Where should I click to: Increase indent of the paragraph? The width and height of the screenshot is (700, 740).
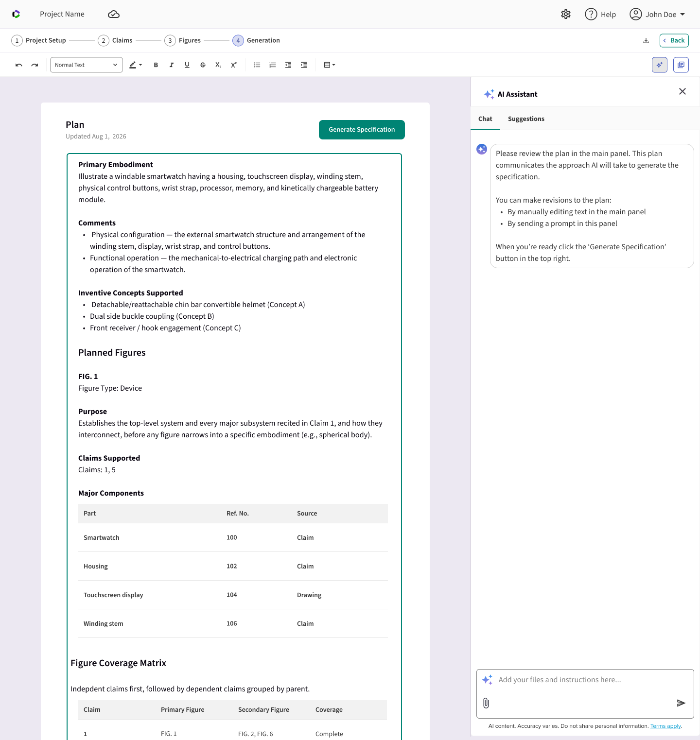(304, 65)
